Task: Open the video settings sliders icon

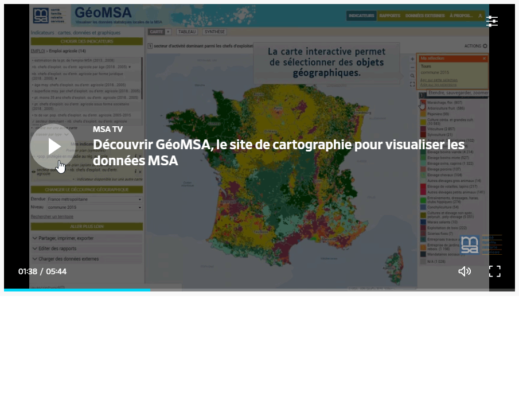Action: coord(492,21)
